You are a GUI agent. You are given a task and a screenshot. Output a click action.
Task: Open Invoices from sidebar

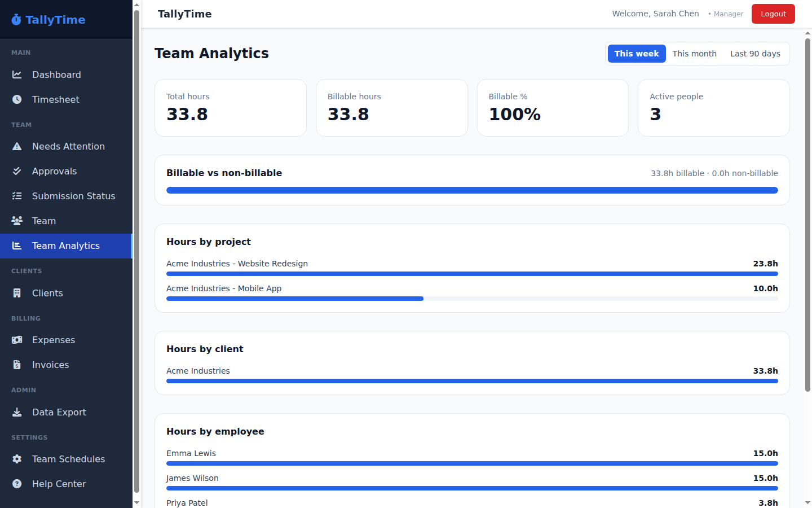pos(66,365)
